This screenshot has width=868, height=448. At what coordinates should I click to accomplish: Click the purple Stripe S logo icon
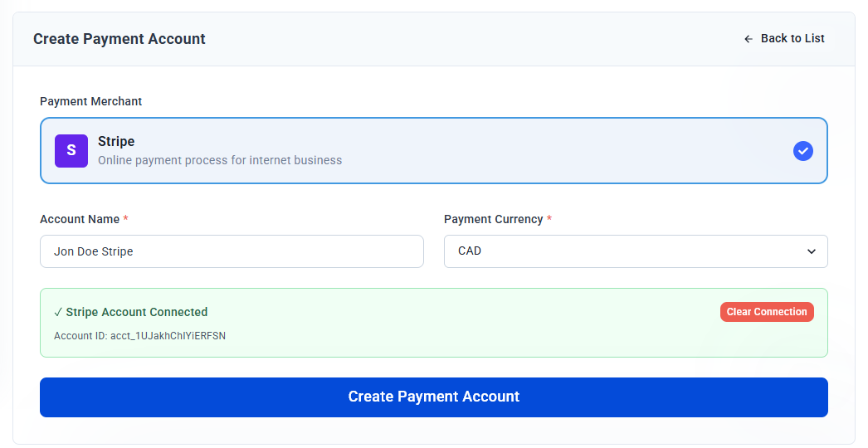(71, 151)
